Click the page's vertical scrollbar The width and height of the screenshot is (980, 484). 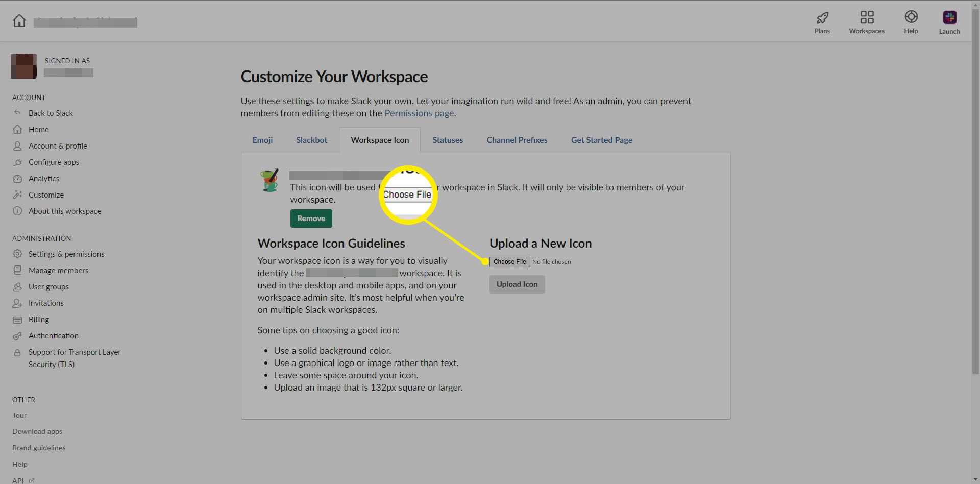[x=975, y=204]
